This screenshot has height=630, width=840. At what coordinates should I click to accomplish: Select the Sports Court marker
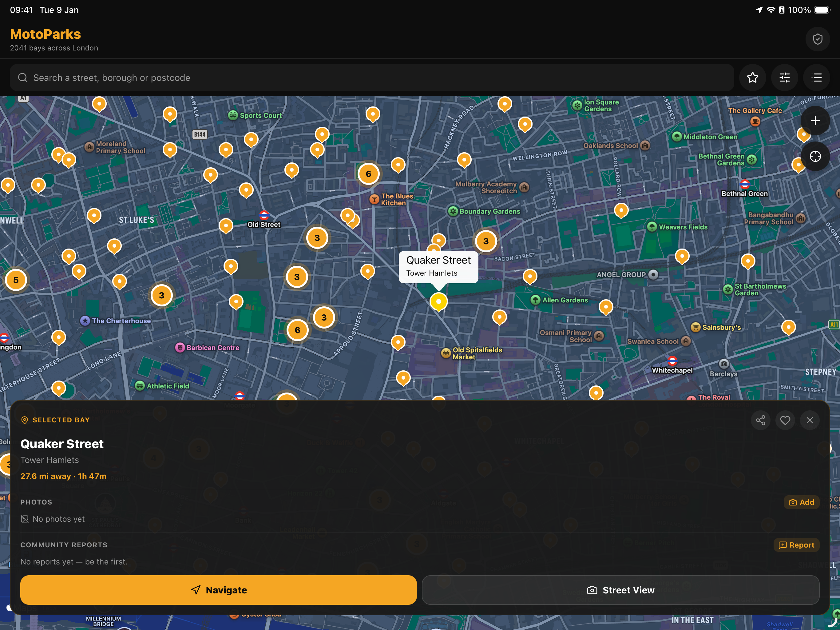[233, 115]
